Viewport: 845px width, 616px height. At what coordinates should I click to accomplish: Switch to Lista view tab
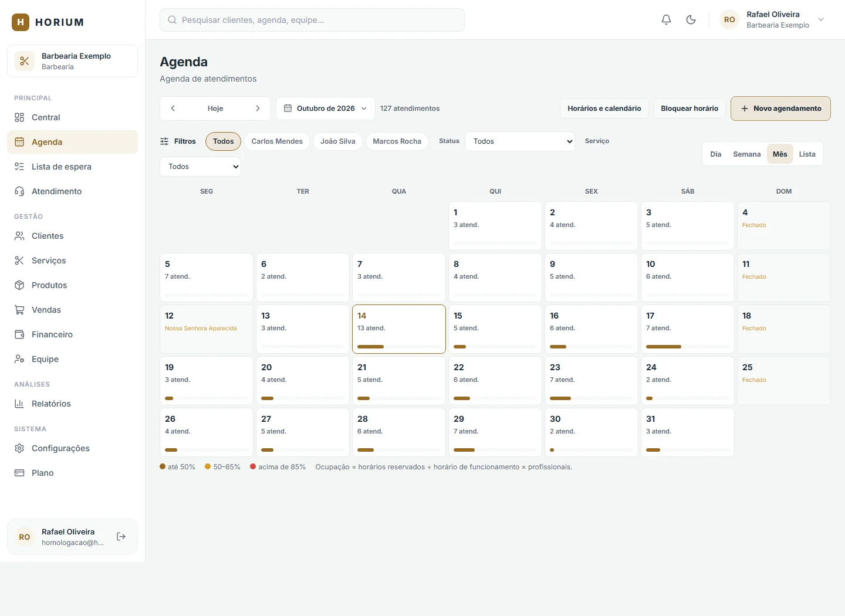click(x=807, y=154)
